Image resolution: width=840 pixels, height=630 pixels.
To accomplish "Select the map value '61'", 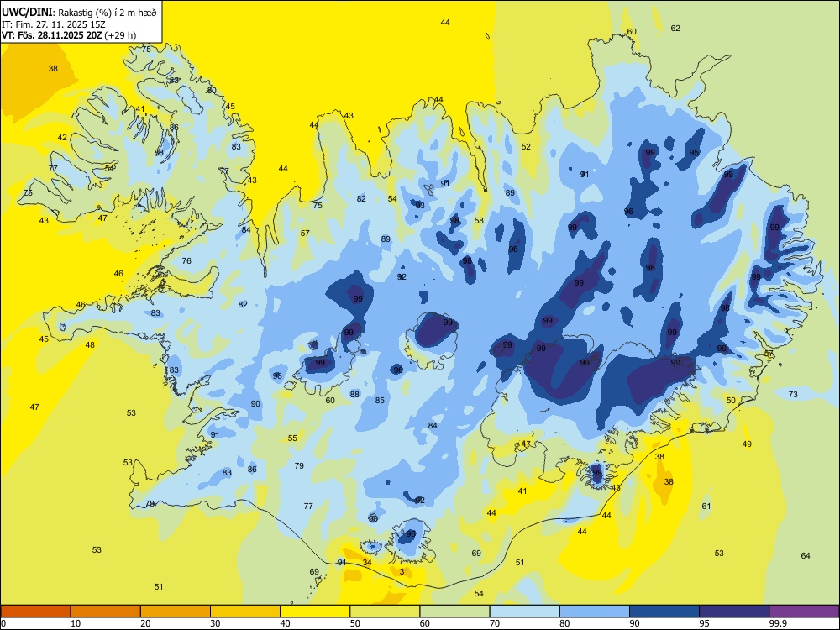I will click(706, 506).
